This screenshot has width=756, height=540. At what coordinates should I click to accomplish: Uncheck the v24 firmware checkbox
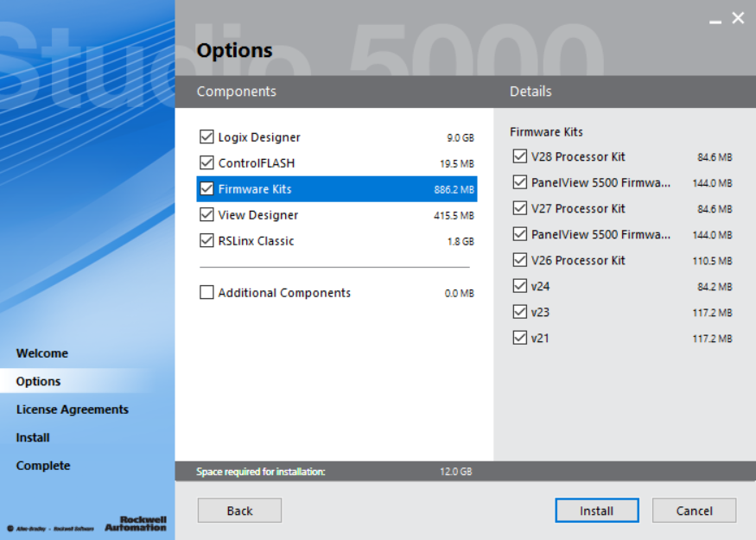pyautogui.click(x=520, y=286)
